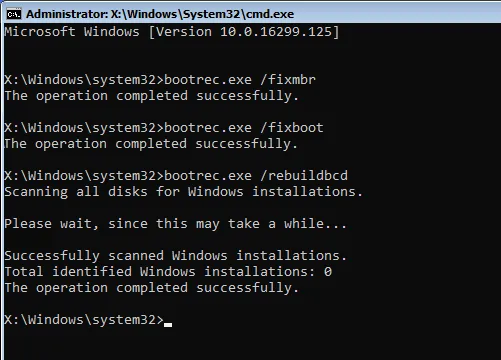Click the bootrec.exe /fixboot command line
Screen dimensions: 501x360
click(164, 128)
